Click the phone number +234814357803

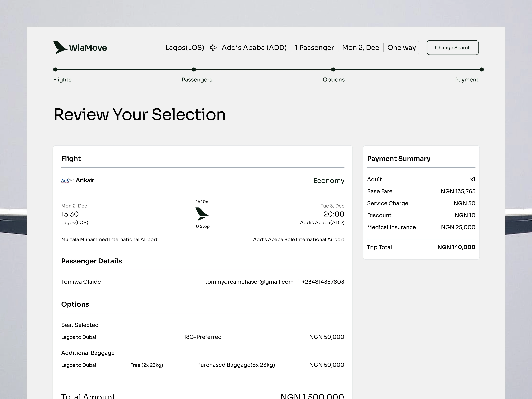[323, 282]
